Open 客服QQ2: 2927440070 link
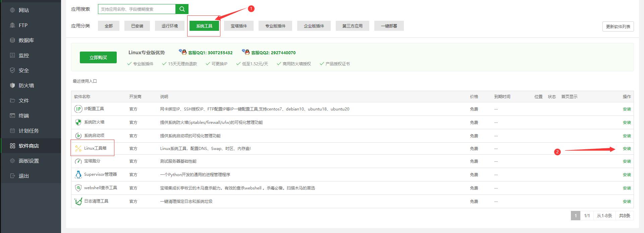This screenshot has width=644, height=233. click(273, 53)
